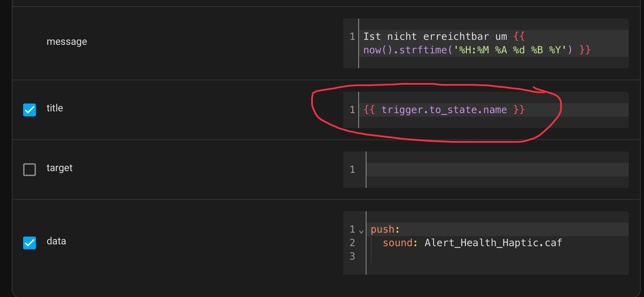
Task: Enable the target checkbox
Action: [x=30, y=170]
